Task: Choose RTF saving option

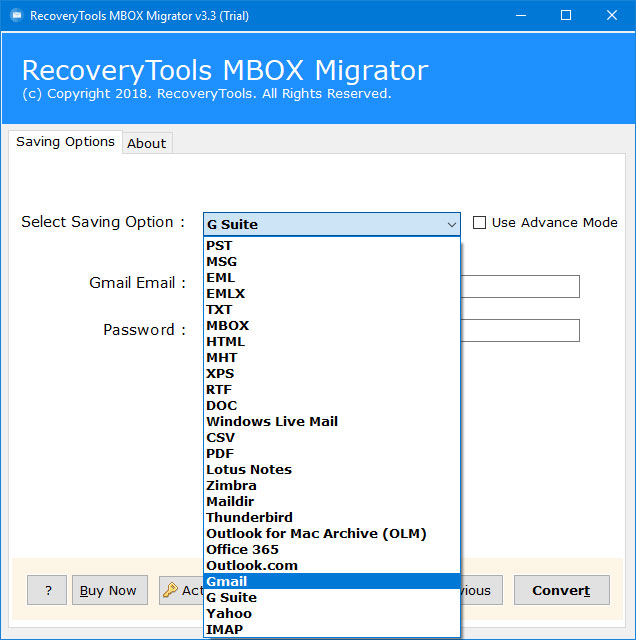Action: [332, 389]
